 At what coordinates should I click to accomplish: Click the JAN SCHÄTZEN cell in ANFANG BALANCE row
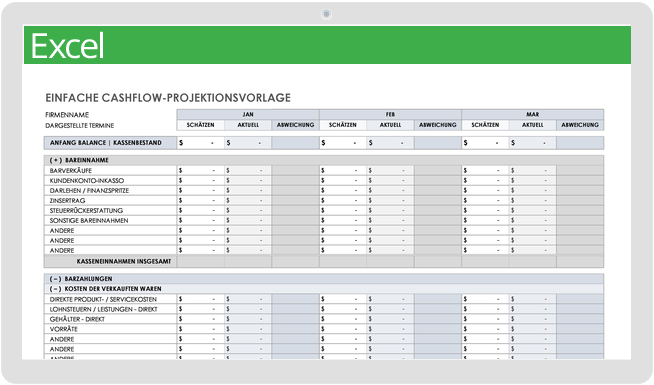tap(201, 143)
